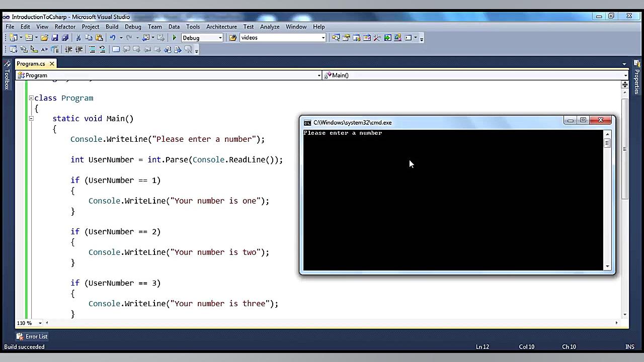Viewport: 644px width, 362px height.
Task: Select the Program.cs document tab
Action: (x=31, y=63)
